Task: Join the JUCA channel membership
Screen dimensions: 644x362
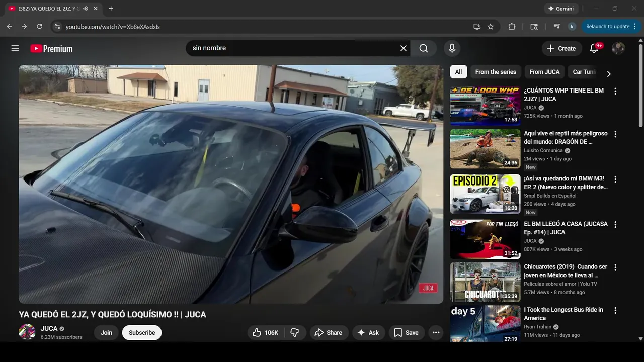Action: pyautogui.click(x=106, y=332)
